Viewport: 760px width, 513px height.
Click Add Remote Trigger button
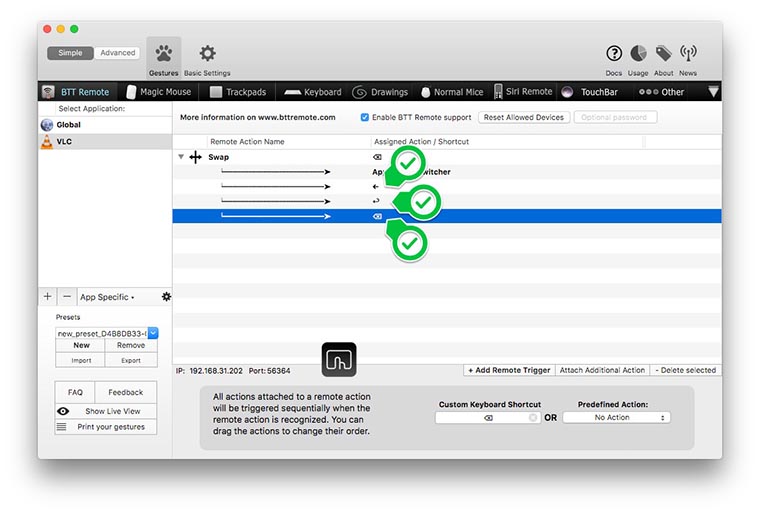509,370
